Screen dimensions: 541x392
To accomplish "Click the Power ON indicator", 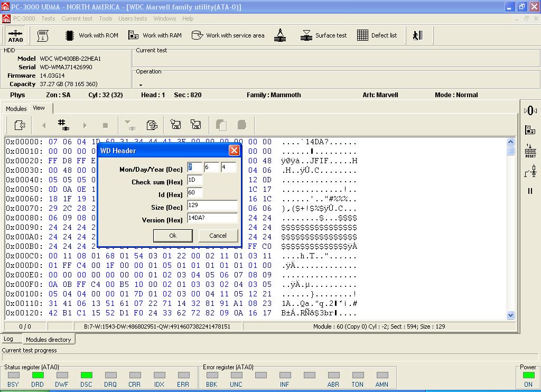I will pos(528,375).
